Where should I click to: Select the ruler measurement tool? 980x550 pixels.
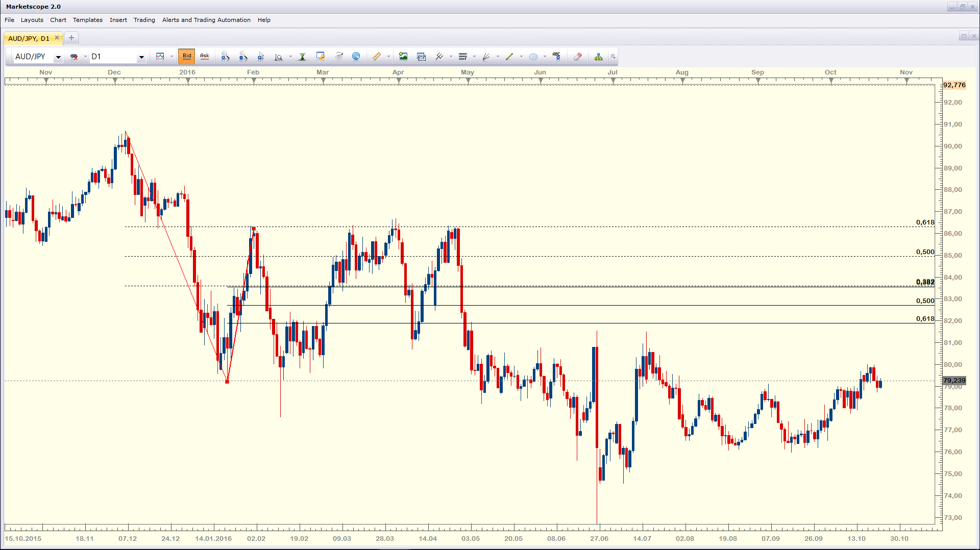(x=377, y=57)
